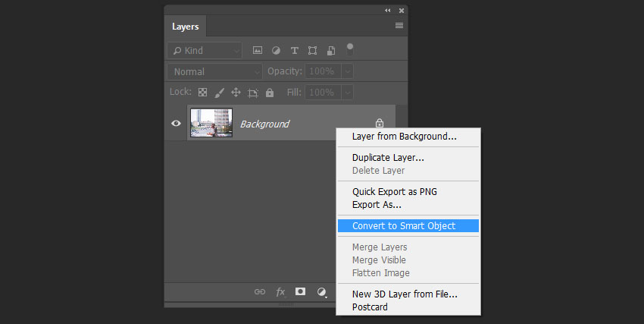Click the Opacity value field

(x=324, y=71)
